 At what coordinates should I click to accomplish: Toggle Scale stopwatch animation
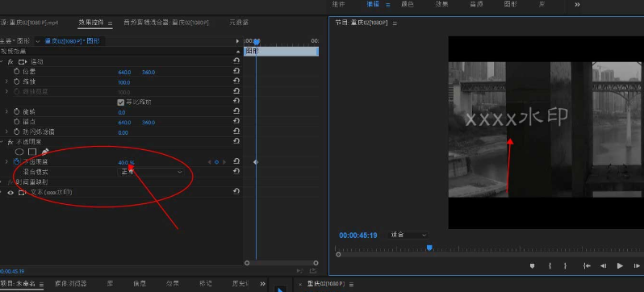click(x=17, y=82)
